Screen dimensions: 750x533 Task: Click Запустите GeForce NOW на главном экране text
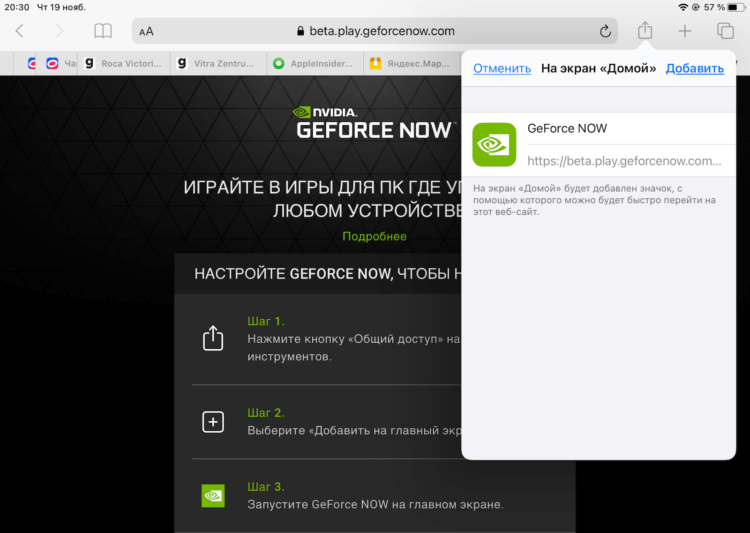375,505
